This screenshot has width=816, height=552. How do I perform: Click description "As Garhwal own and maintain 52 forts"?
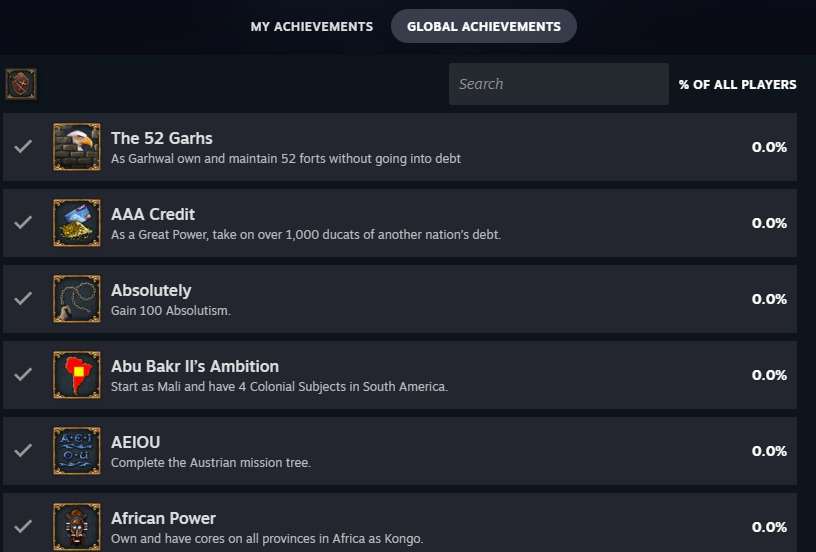tap(286, 159)
